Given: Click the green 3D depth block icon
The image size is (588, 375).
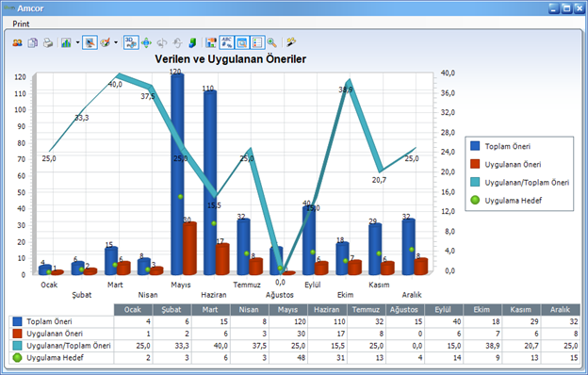Looking at the screenshot, I should [192, 42].
